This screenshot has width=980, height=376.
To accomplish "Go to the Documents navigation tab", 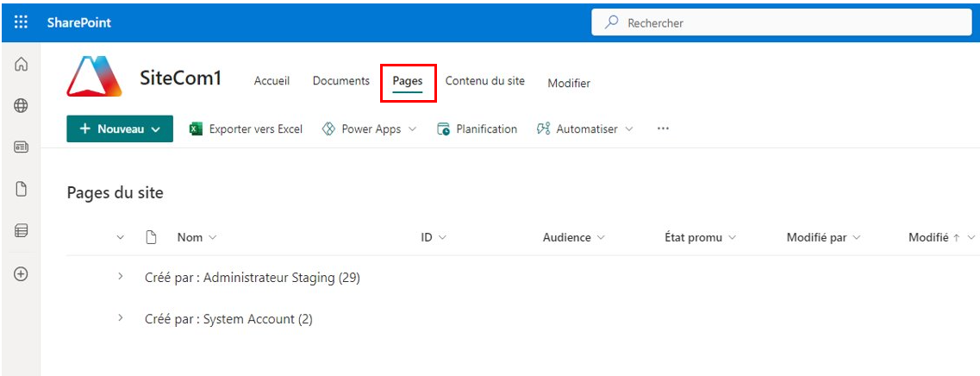I will (x=341, y=81).
